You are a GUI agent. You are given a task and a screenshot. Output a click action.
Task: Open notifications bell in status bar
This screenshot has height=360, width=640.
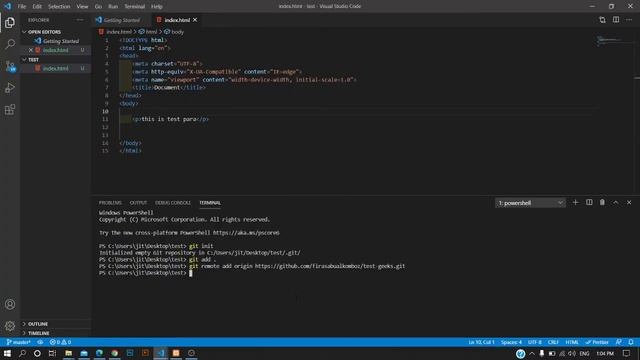click(x=631, y=342)
